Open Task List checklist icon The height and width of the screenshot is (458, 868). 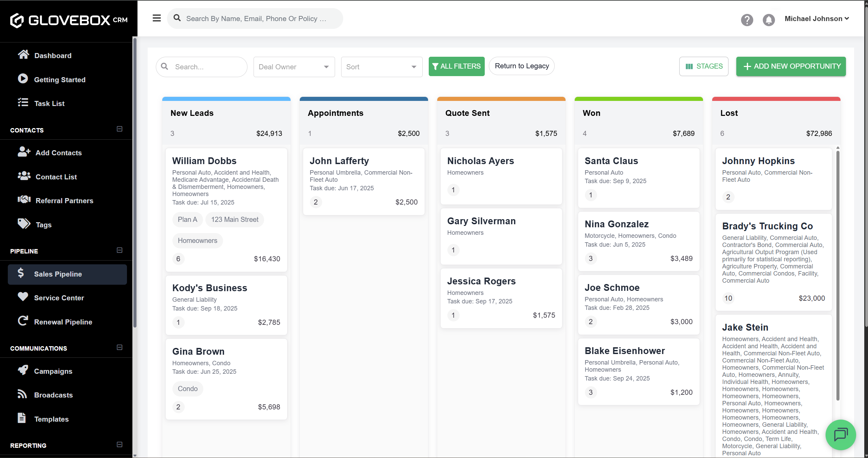click(x=23, y=102)
